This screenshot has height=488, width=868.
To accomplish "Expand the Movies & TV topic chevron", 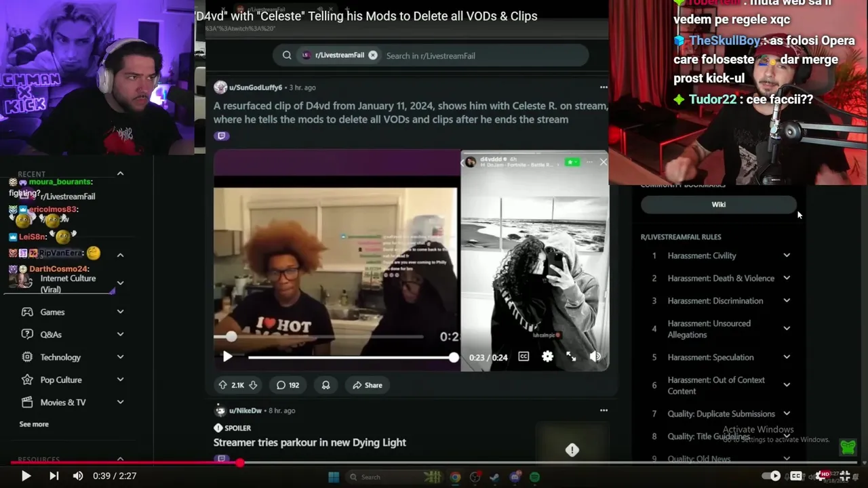I will [120, 402].
